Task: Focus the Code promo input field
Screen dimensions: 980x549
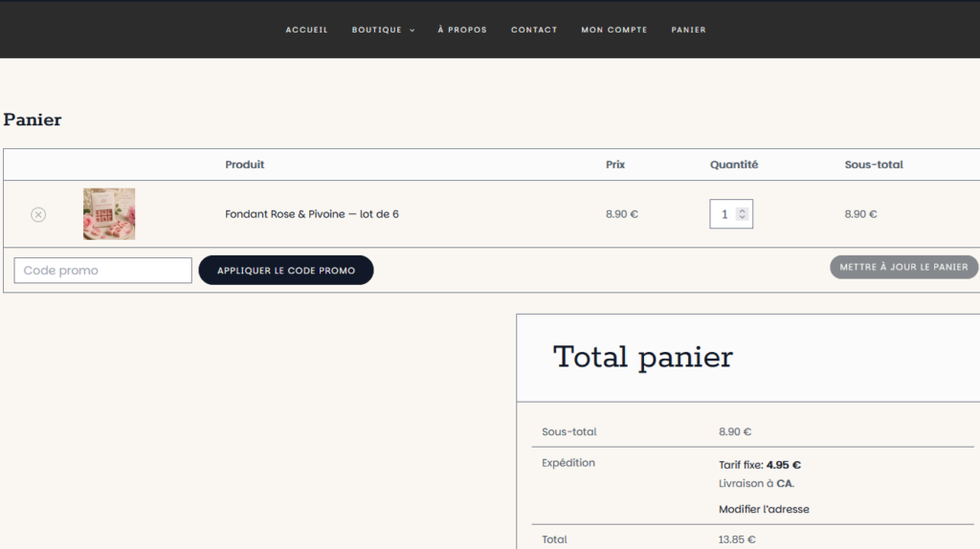Action: (x=103, y=271)
